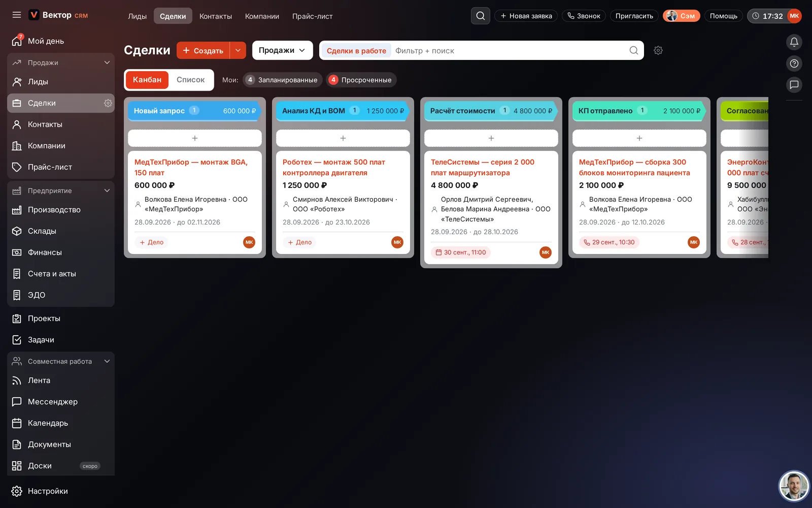Open Лента feed in sidebar
This screenshot has width=812, height=508.
[61, 380]
